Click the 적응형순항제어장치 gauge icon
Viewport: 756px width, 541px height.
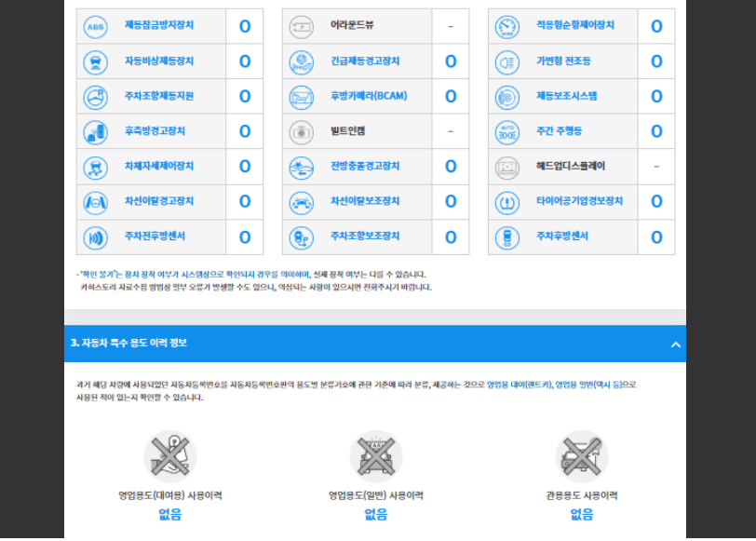pyautogui.click(x=507, y=27)
